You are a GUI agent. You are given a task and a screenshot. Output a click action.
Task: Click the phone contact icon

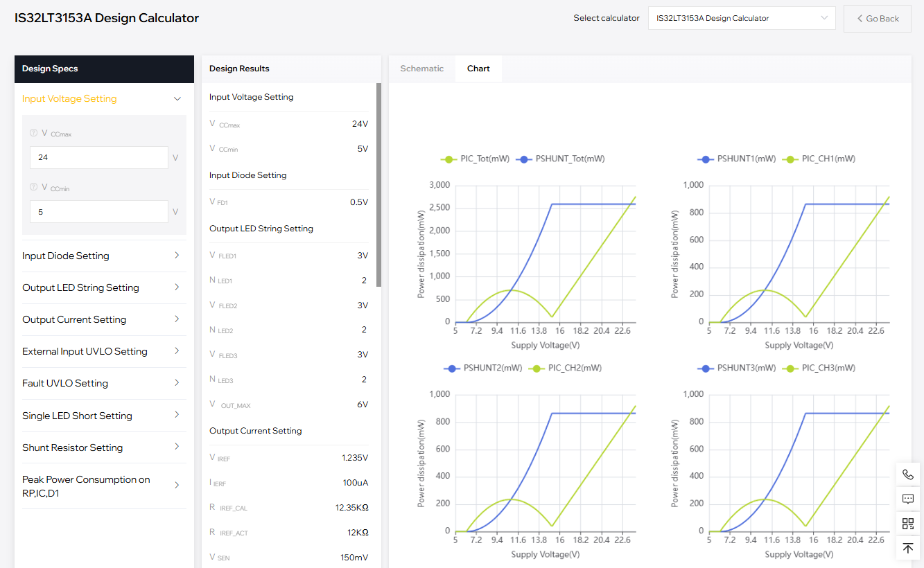(908, 474)
